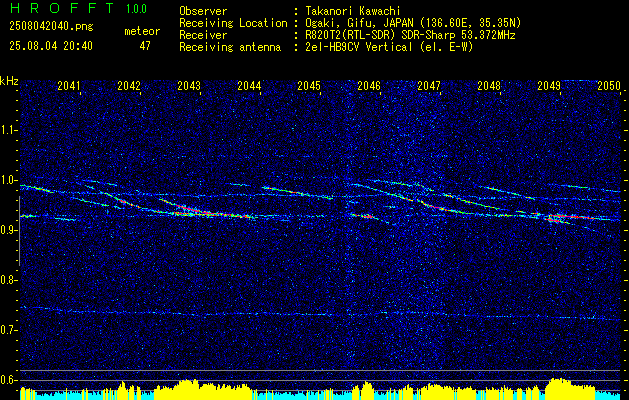Click the 0.8 kHz axis label
The width and height of the screenshot is (629, 400).
point(8,280)
